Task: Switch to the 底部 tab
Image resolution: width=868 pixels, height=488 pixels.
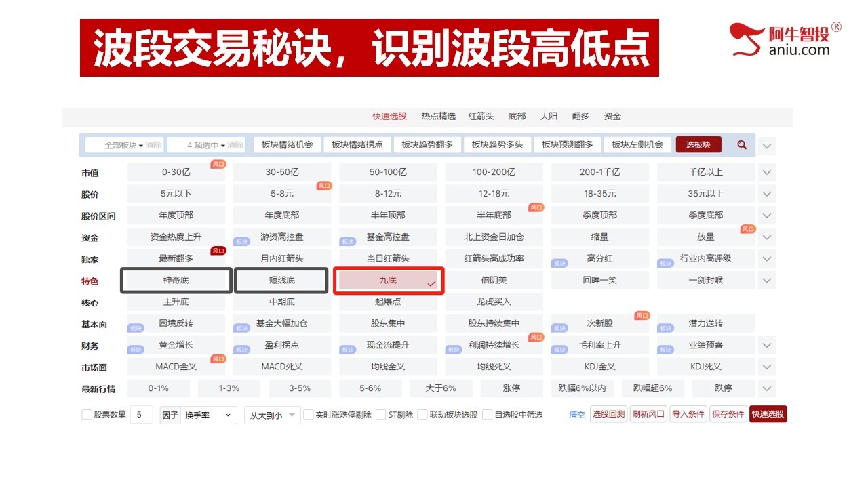Action: [x=517, y=117]
